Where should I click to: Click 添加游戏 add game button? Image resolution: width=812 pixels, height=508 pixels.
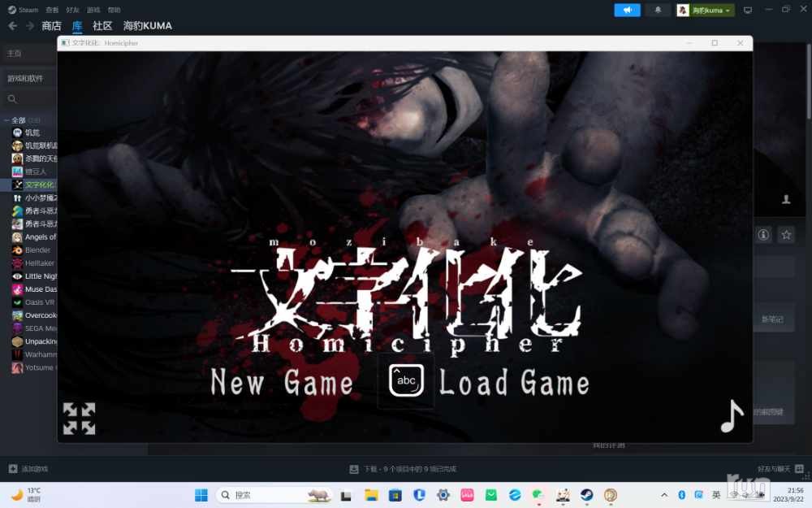[28, 469]
